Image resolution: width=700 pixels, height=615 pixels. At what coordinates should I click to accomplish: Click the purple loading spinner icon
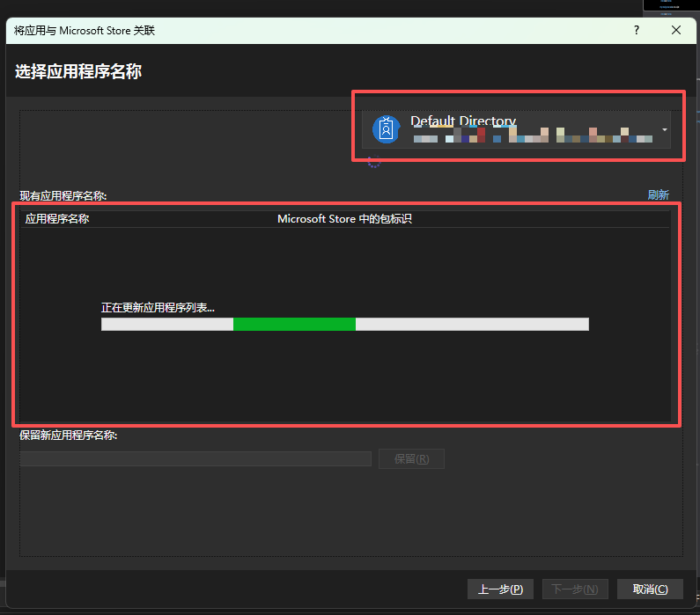coord(373,162)
